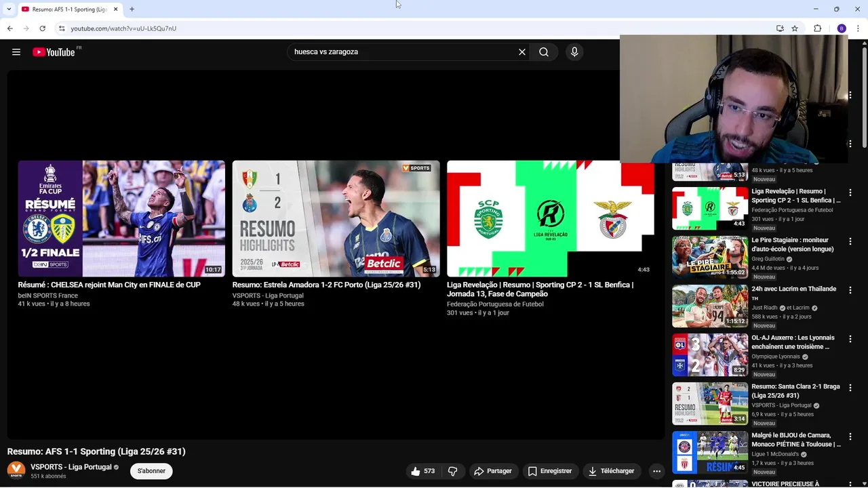The image size is (868, 488).
Task: Click the Estrela Amadora Porto resumo thumbnail
Action: click(336, 218)
